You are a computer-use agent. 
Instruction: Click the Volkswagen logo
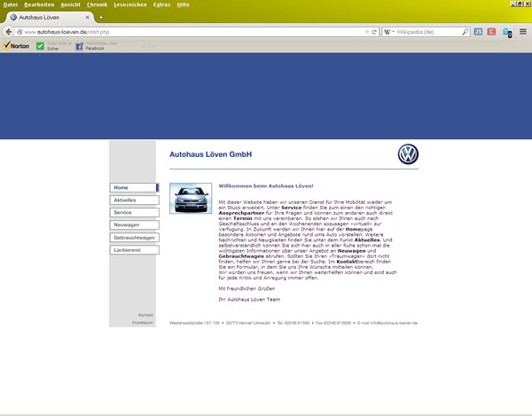tap(407, 153)
